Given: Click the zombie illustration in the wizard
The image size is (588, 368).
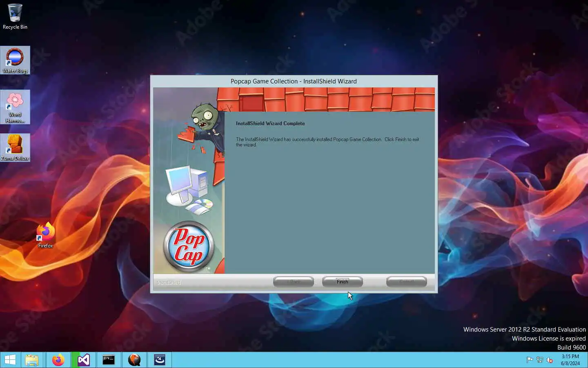Looking at the screenshot, I should [203, 129].
